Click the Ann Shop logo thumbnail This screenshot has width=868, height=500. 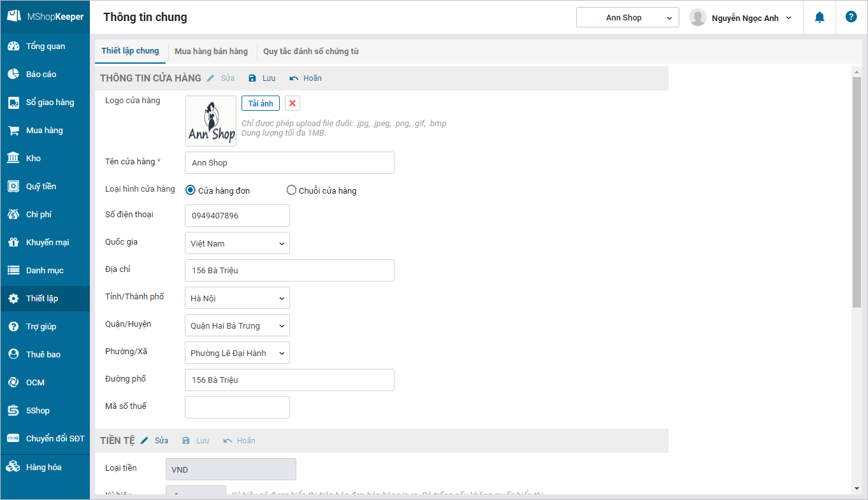[211, 121]
